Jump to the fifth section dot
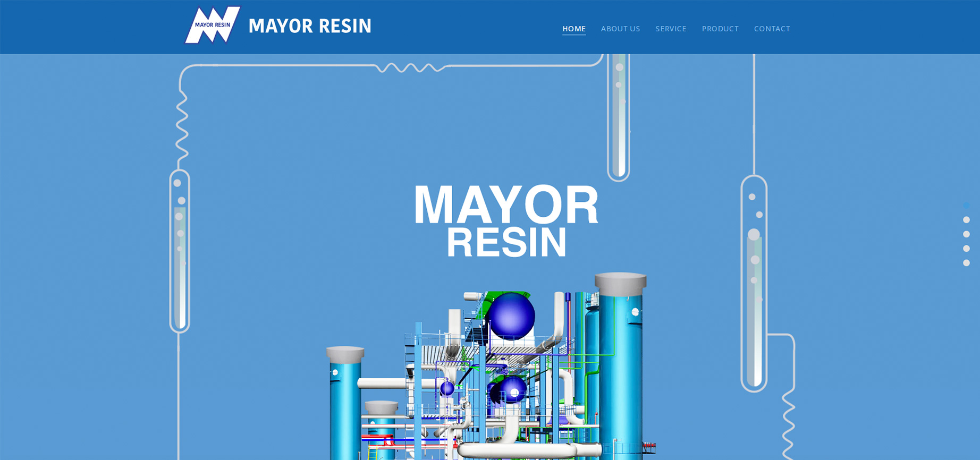This screenshot has height=460, width=980. [966, 263]
